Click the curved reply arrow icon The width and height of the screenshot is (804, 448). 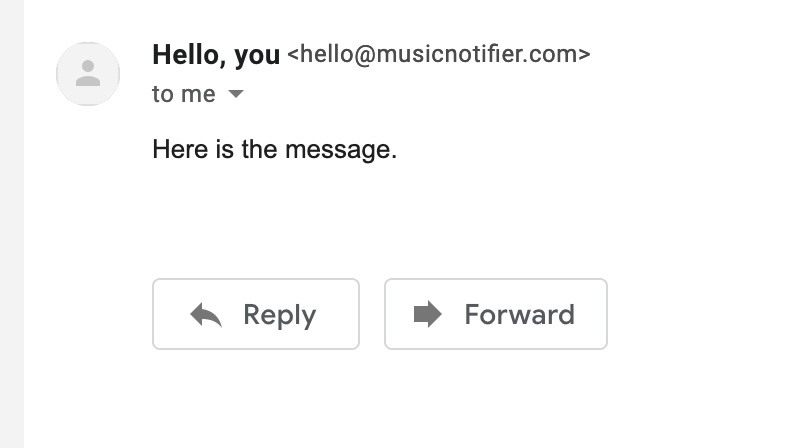coord(206,315)
